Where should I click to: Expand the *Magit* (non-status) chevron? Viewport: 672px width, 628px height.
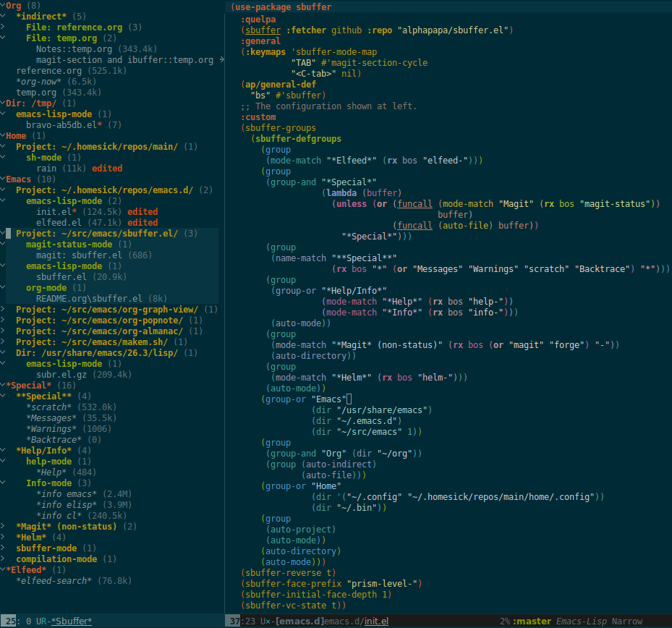[x=3, y=526]
